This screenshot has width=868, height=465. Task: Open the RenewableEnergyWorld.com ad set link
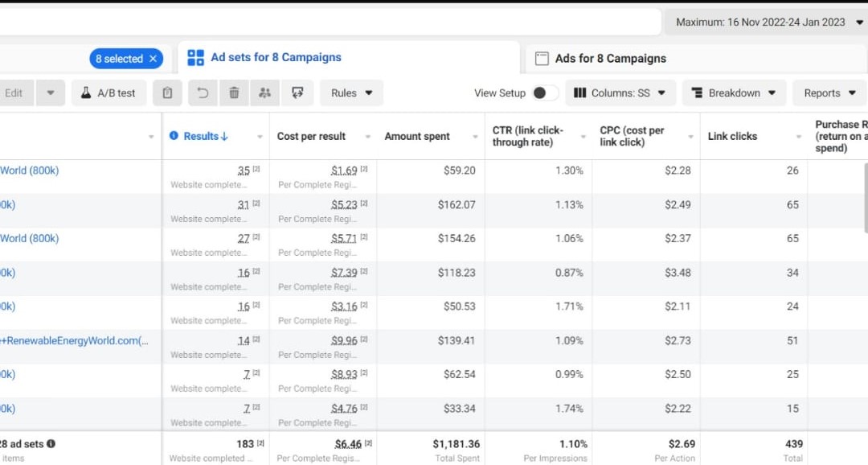[x=74, y=341]
